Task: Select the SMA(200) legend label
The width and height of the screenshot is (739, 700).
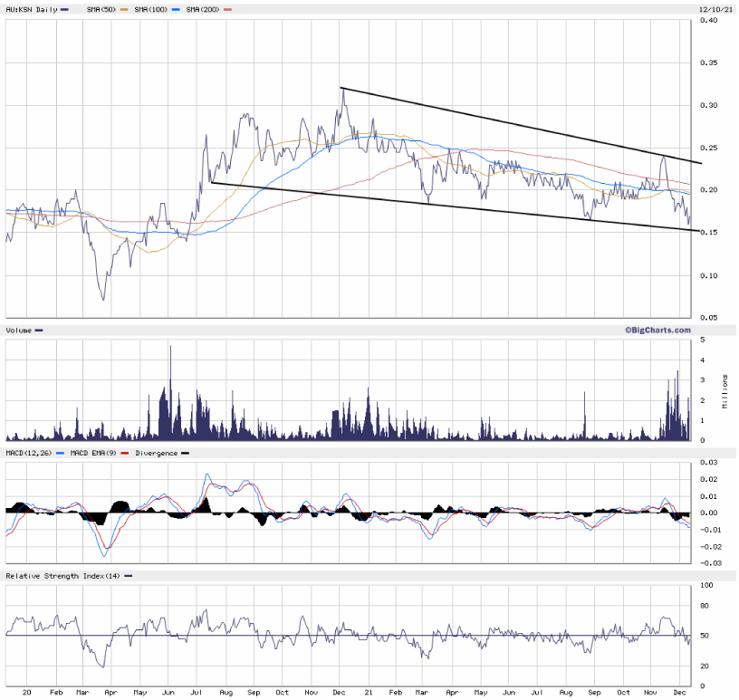Action: click(201, 9)
